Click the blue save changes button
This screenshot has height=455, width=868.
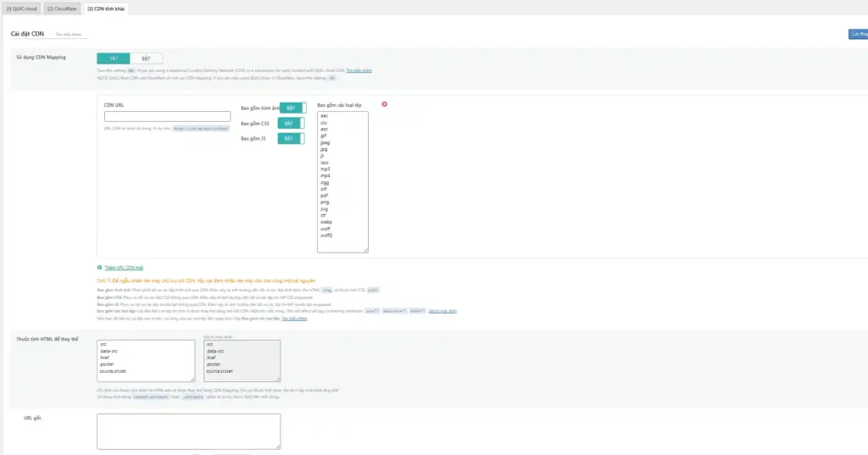click(x=858, y=35)
